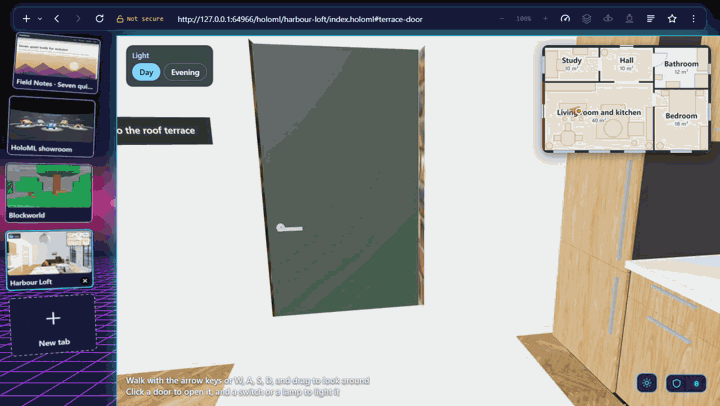Click the roof terrace sign label
Screen dimensions: 720x406
pyautogui.click(x=163, y=130)
